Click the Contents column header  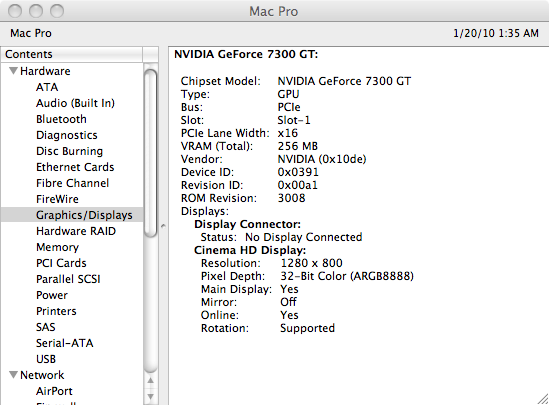[72, 54]
